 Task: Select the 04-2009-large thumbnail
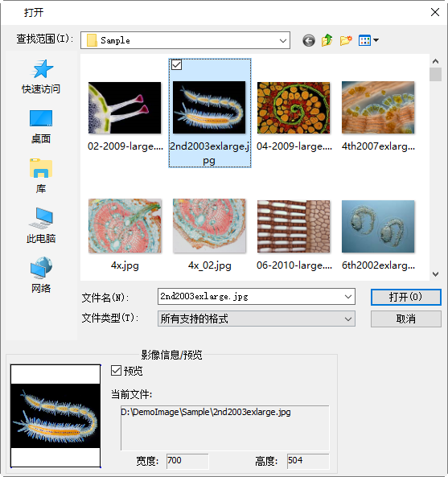pos(294,108)
